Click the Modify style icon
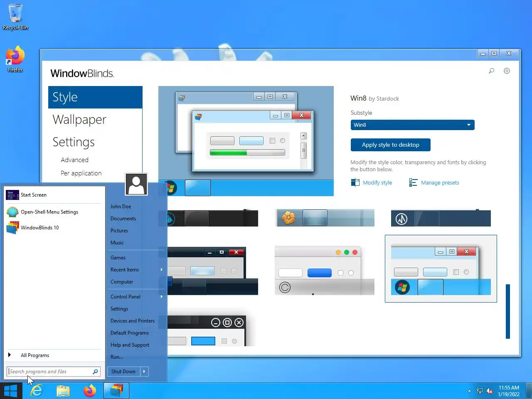Viewport: 532px width, 399px height. (x=355, y=182)
